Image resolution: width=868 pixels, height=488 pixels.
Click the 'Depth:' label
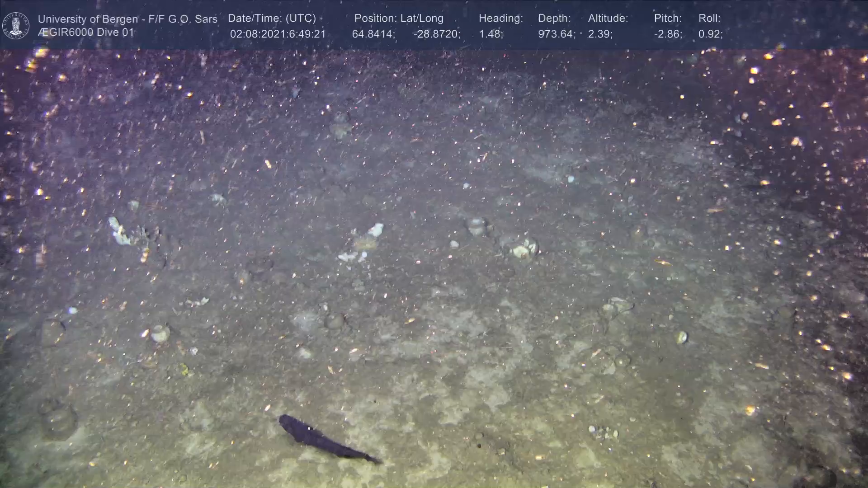pos(554,19)
